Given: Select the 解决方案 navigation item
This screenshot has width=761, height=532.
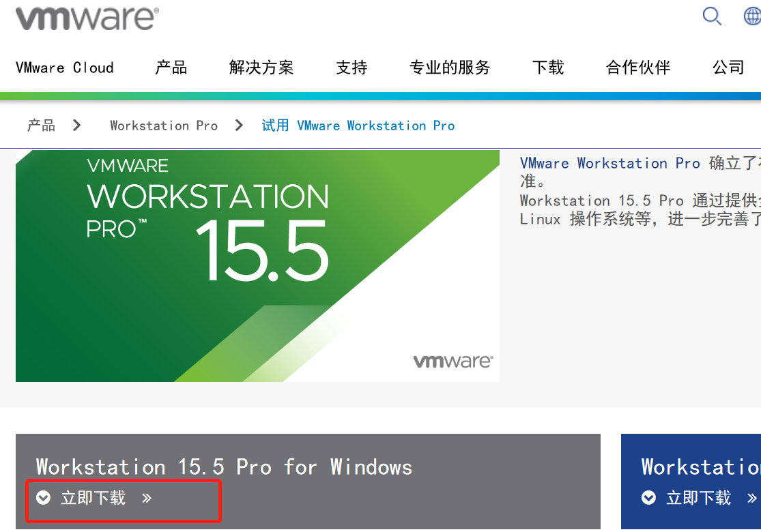Looking at the screenshot, I should [x=261, y=68].
